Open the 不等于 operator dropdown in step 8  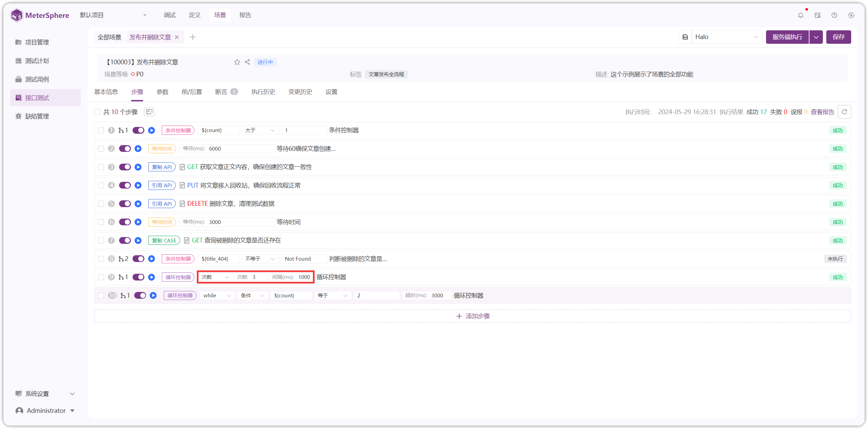[260, 259]
